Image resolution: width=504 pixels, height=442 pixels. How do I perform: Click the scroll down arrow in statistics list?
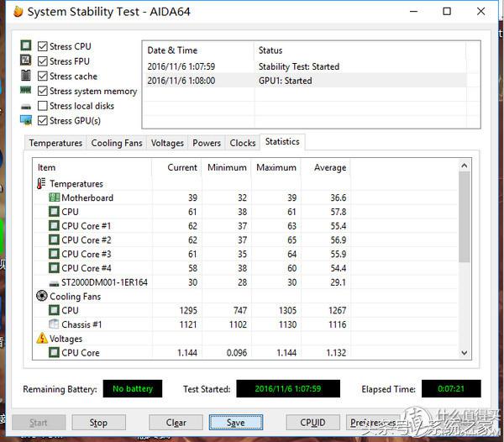coord(464,353)
